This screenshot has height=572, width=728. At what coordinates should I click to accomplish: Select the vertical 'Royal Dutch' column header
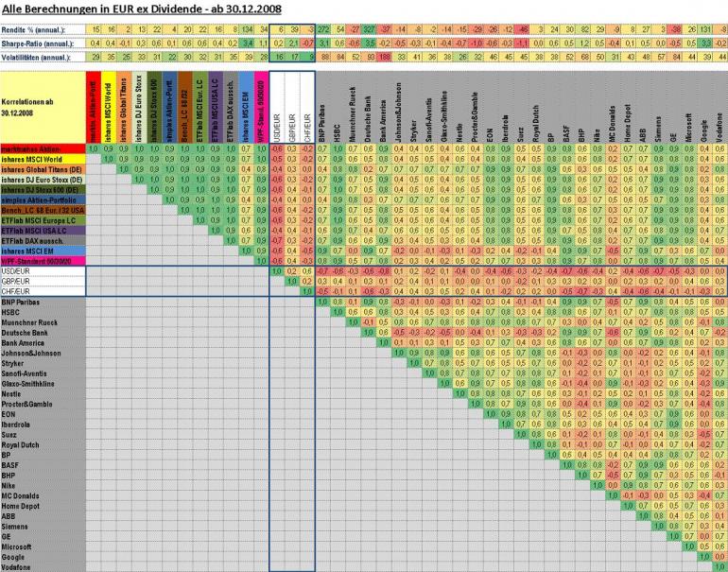pyautogui.click(x=535, y=107)
